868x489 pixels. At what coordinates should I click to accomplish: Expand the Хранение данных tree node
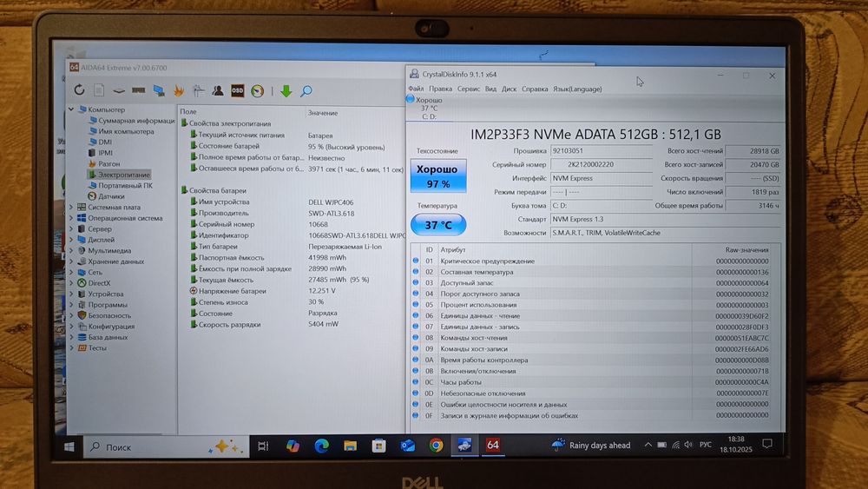click(x=71, y=261)
